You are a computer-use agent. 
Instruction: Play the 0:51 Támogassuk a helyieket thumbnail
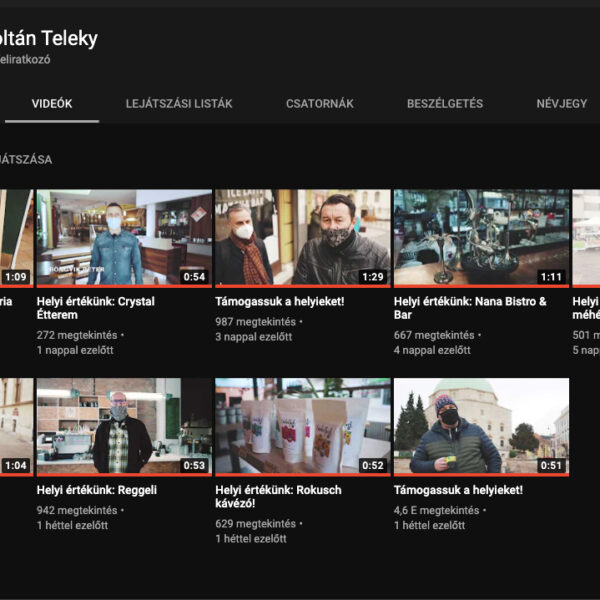[481, 427]
